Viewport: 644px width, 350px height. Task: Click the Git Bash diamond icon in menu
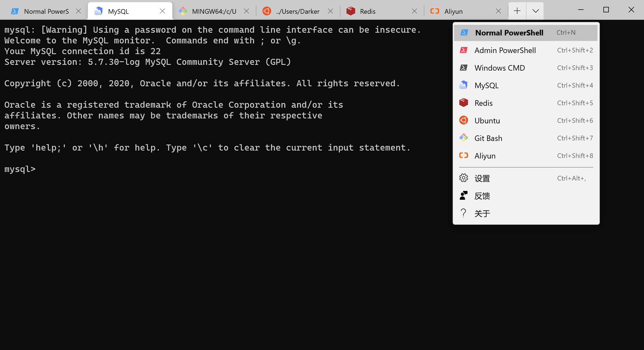(x=464, y=138)
